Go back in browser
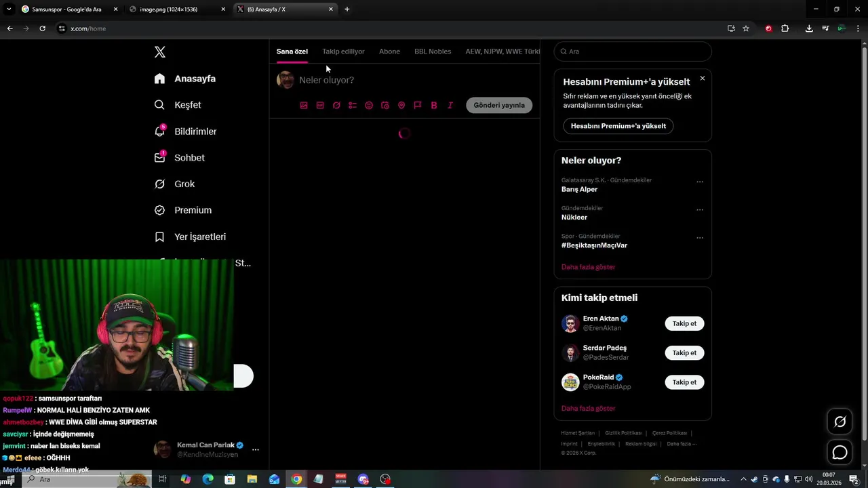Image resolution: width=868 pixels, height=488 pixels. (9, 28)
